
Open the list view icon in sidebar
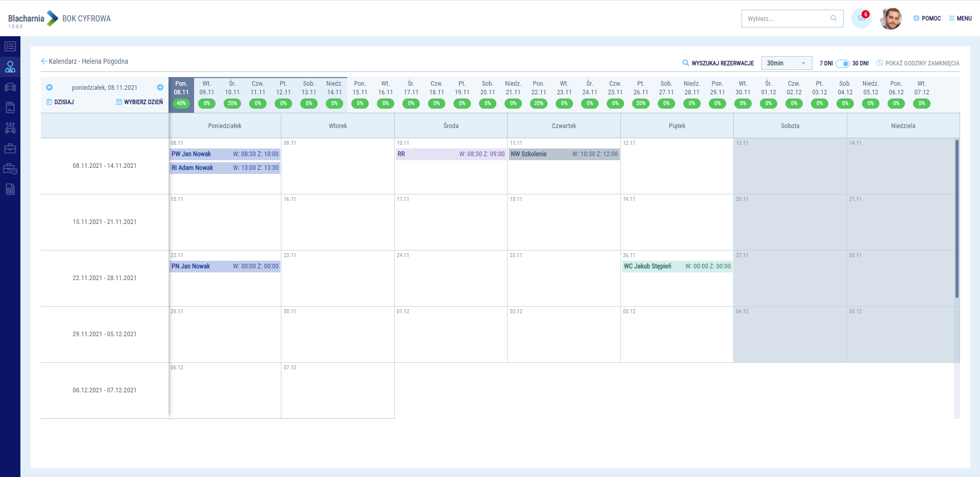click(10, 46)
